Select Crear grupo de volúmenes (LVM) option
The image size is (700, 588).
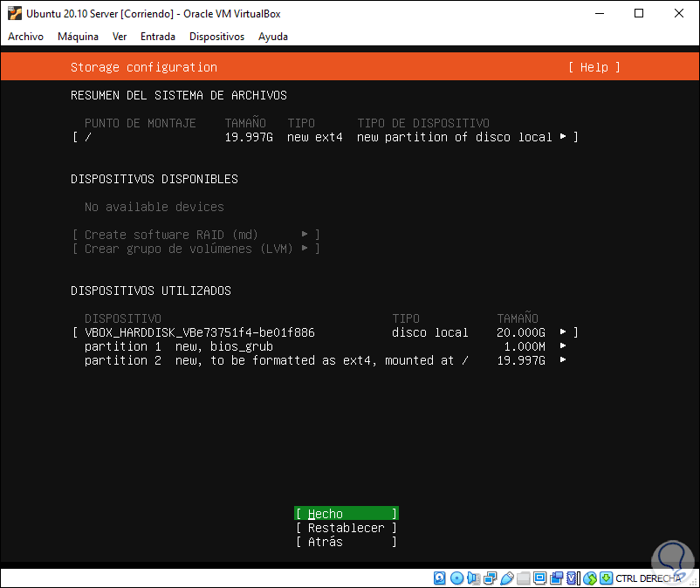pyautogui.click(x=196, y=249)
